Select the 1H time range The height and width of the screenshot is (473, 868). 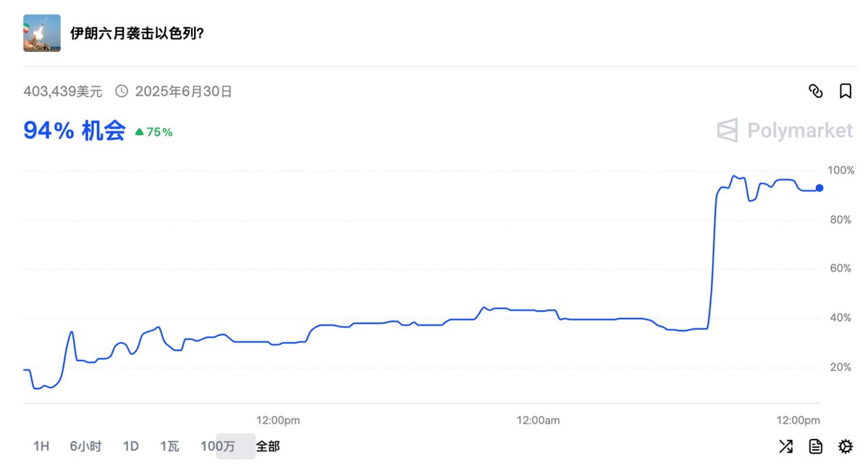(41, 446)
